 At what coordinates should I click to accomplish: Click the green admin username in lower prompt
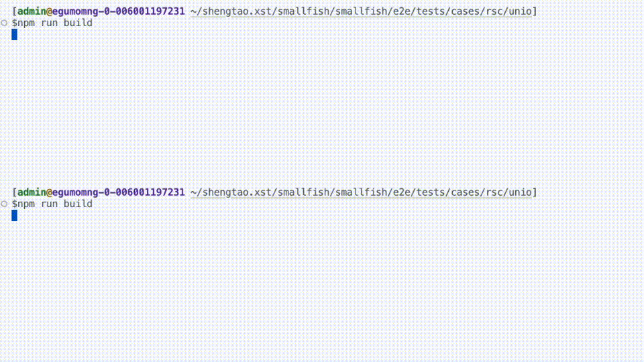(x=32, y=192)
